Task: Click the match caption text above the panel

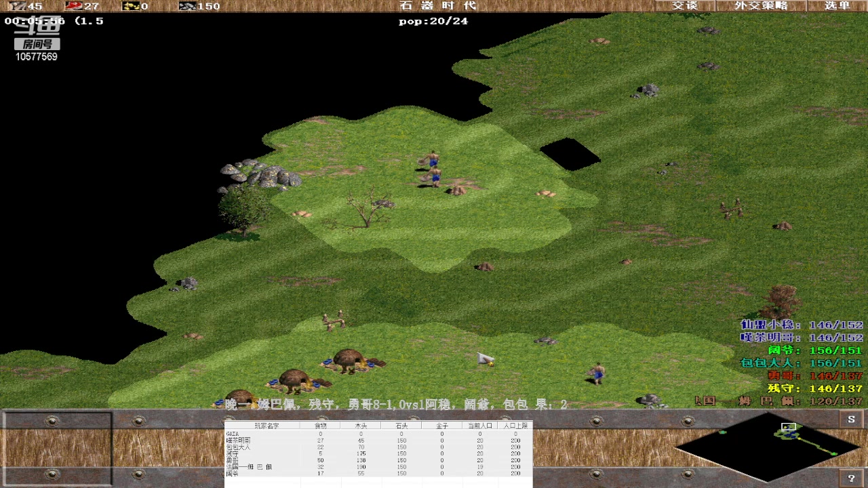Action: 395,404
